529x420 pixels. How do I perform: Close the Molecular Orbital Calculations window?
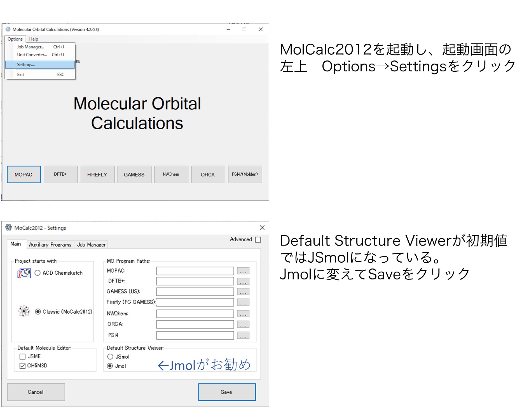(x=261, y=29)
